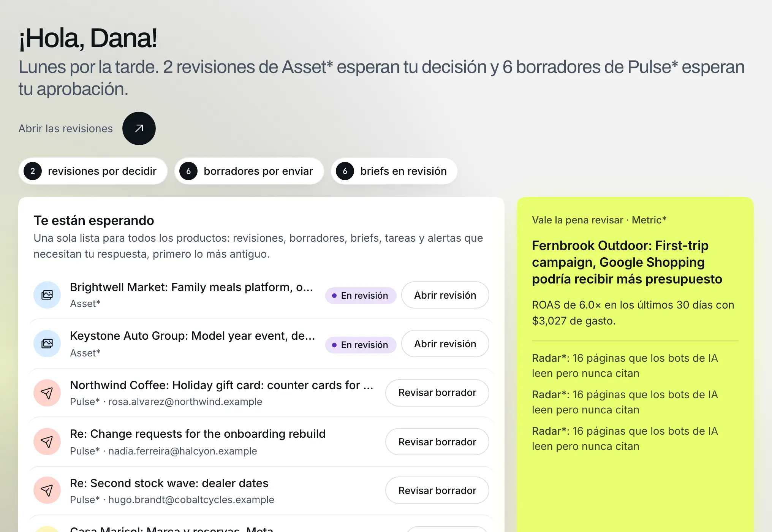The height and width of the screenshot is (532, 772).
Task: Click the Pulse send icon for Northwind Coffee
Action: (x=47, y=393)
